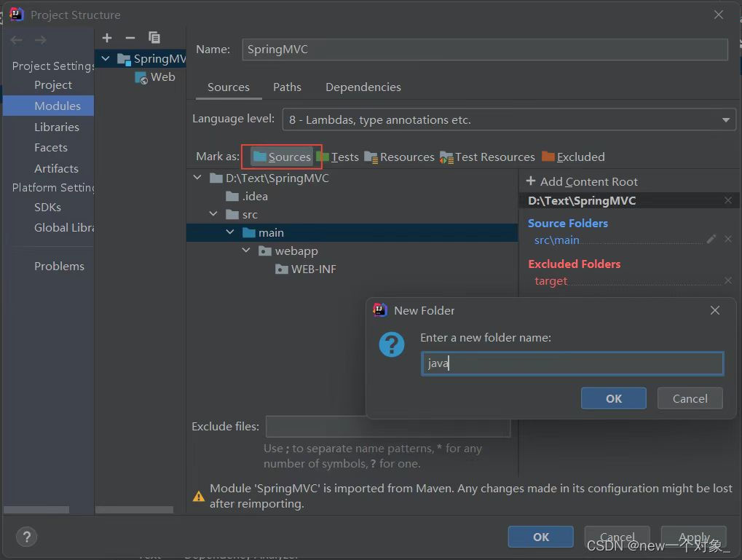Select the webapp folder row
Image resolution: width=742 pixels, height=560 pixels.
(352, 251)
